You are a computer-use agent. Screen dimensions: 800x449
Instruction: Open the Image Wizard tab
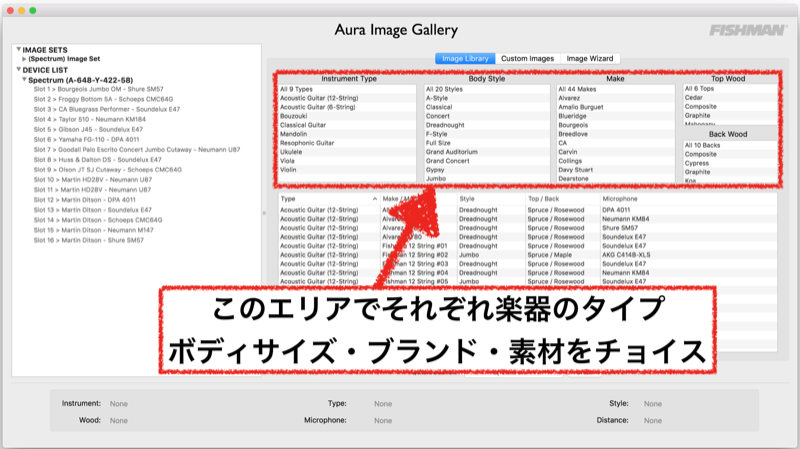(590, 59)
